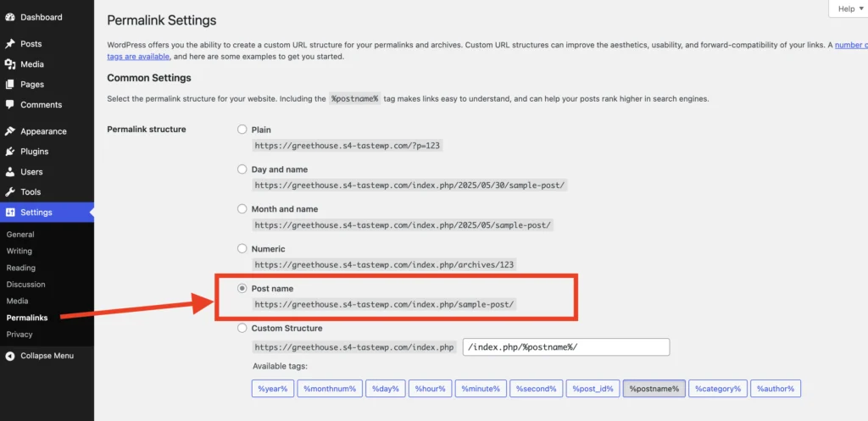The image size is (868, 421).
Task: Go to Media settings submenu
Action: click(17, 301)
